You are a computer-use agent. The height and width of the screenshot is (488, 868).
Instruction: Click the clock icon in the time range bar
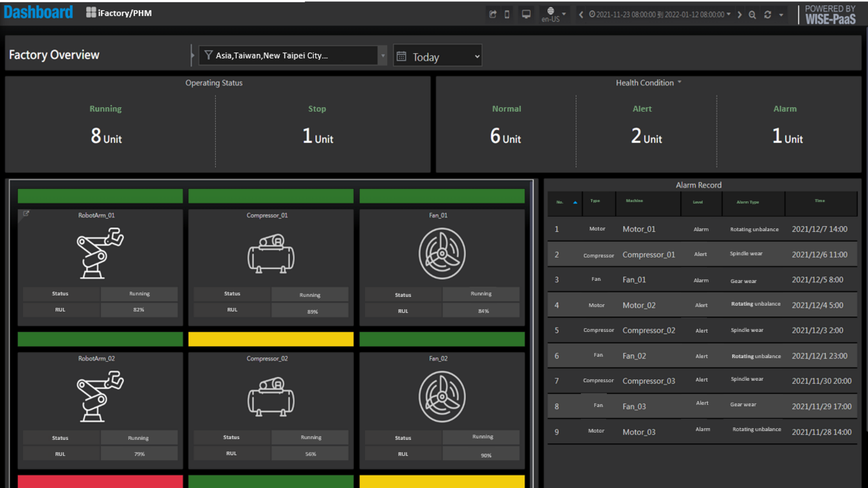pyautogui.click(x=592, y=14)
